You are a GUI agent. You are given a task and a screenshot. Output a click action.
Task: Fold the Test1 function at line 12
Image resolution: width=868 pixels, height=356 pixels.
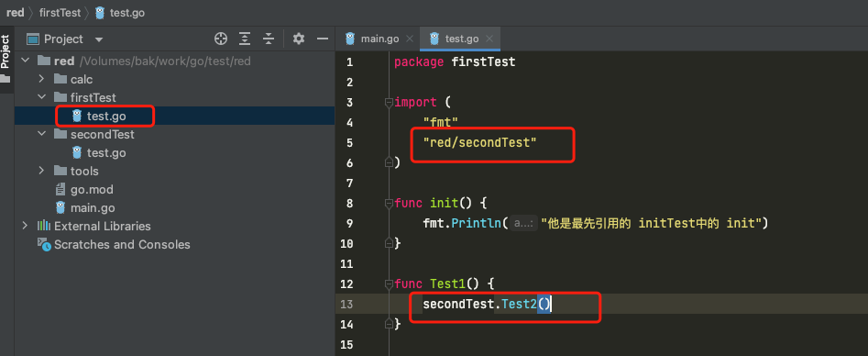pos(389,284)
